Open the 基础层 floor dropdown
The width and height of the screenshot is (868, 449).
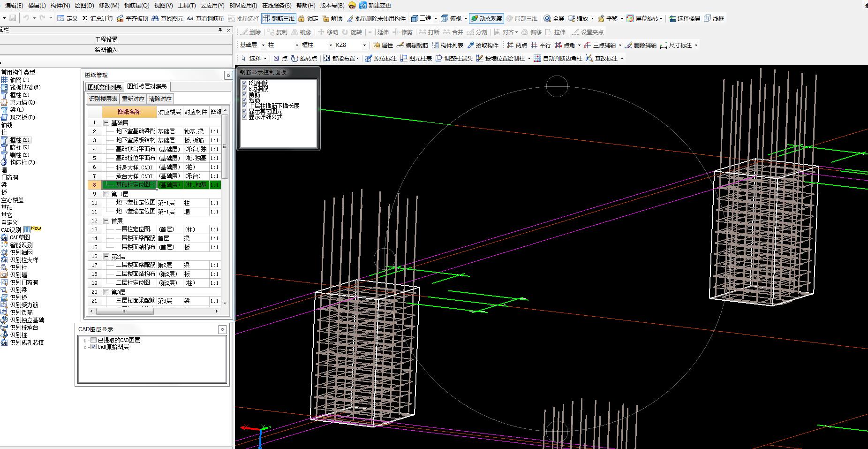(263, 45)
